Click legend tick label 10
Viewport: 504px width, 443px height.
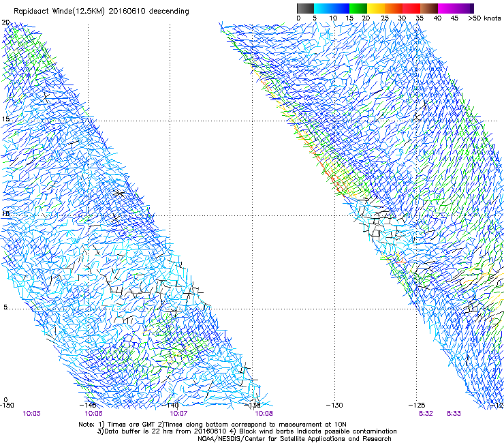pos(333,18)
